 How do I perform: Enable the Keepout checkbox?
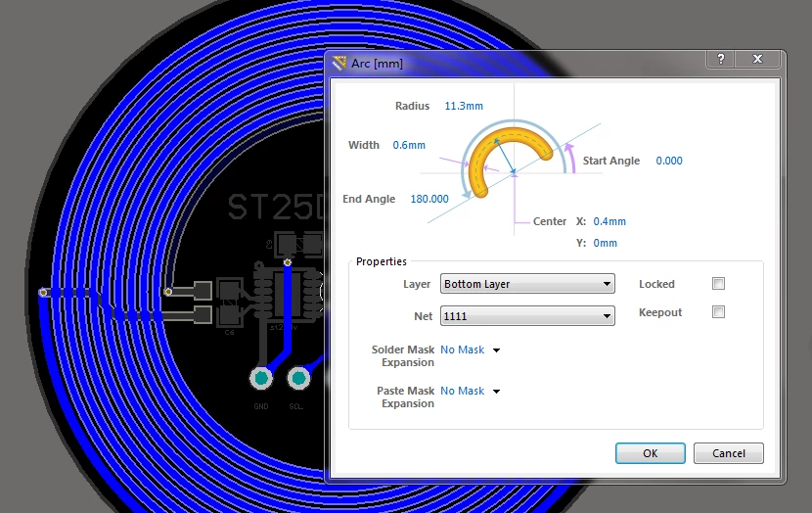point(718,312)
